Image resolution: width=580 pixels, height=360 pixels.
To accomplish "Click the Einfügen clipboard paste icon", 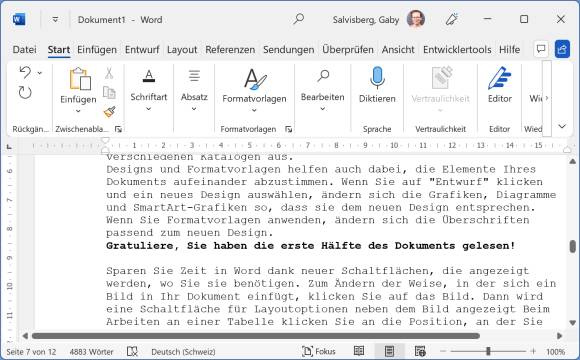I will [x=80, y=78].
